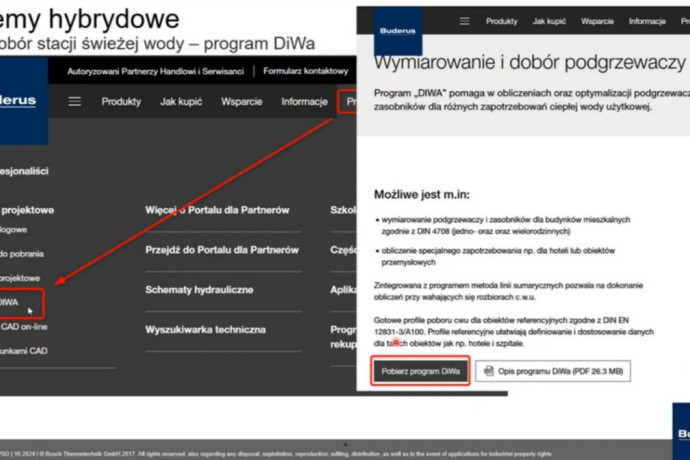Click Więcej o Portalu dla Partnerów
The width and height of the screenshot is (690, 460).
tap(217, 210)
